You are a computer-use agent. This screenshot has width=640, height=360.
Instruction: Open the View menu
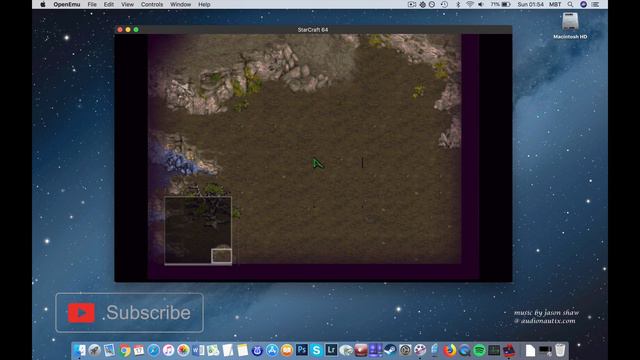click(x=127, y=4)
